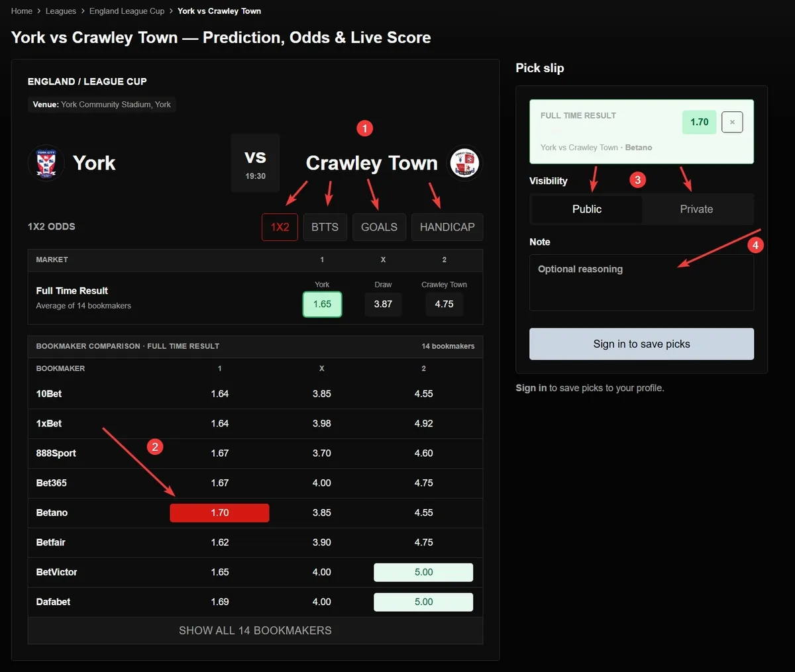Select average York odds 1.65
Screen dimensions: 795x672
pos(322,305)
